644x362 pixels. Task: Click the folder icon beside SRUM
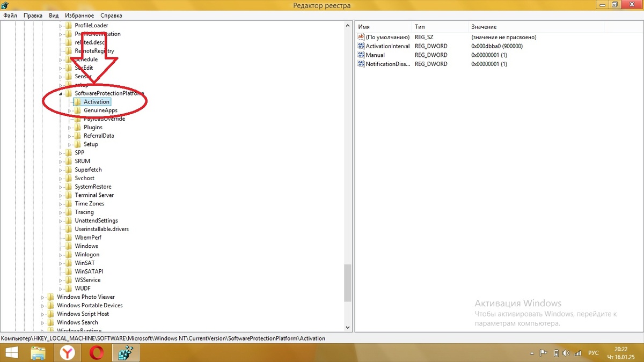click(68, 161)
